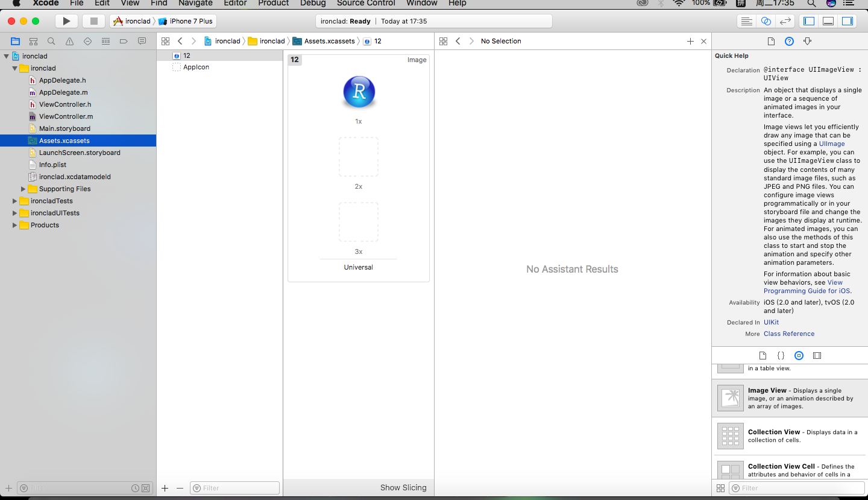The image size is (868, 500).
Task: Switch to the Version editor
Action: 785,21
